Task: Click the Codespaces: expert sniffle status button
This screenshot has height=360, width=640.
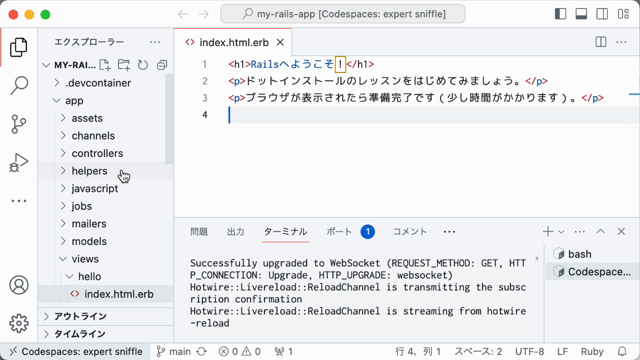Action: coord(76,351)
